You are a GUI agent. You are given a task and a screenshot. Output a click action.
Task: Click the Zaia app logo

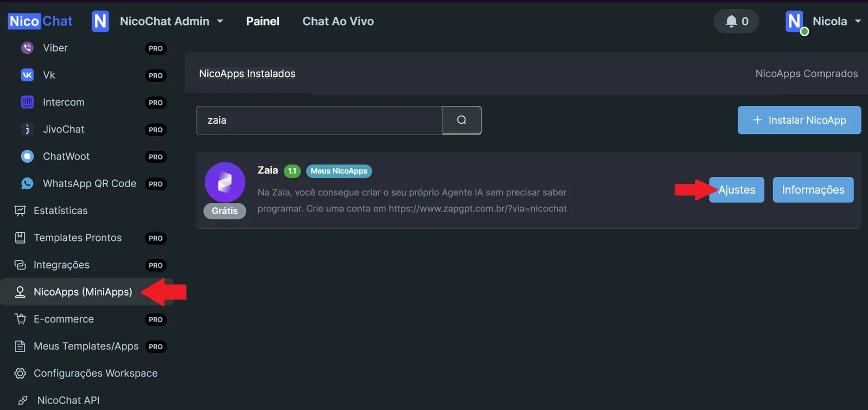tap(225, 182)
